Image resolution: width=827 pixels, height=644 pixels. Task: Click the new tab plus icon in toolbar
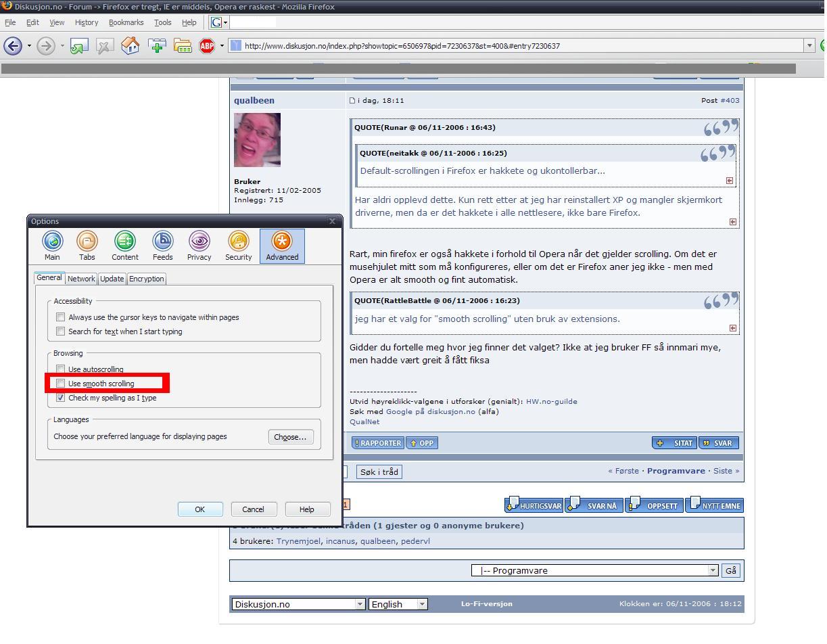157,46
